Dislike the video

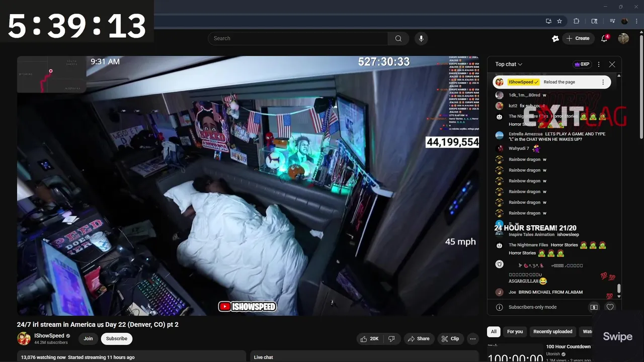[391, 339]
